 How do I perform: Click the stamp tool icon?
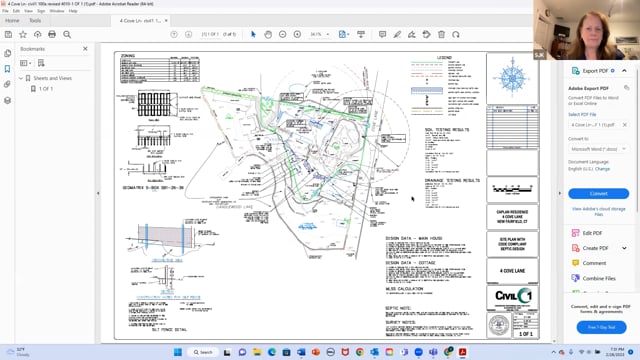click(x=427, y=35)
